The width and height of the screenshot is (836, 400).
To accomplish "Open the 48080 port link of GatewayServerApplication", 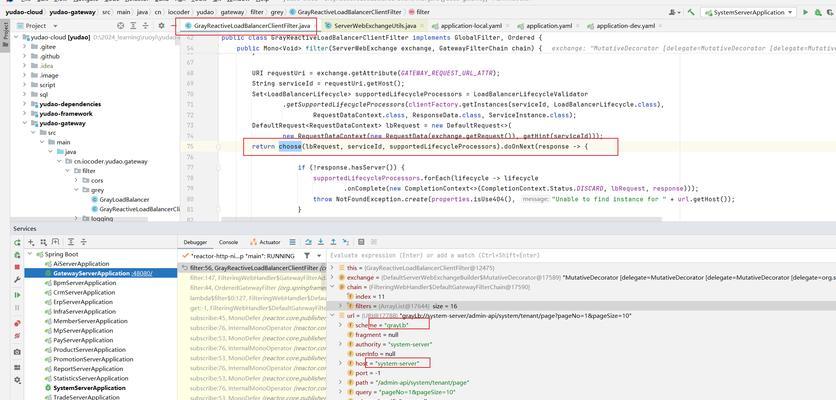I will click(142, 273).
